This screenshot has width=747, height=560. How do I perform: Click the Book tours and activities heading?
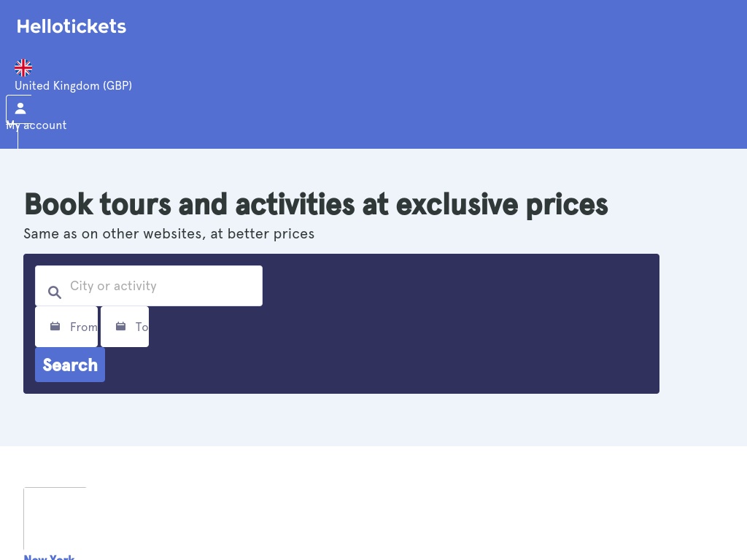[316, 205]
